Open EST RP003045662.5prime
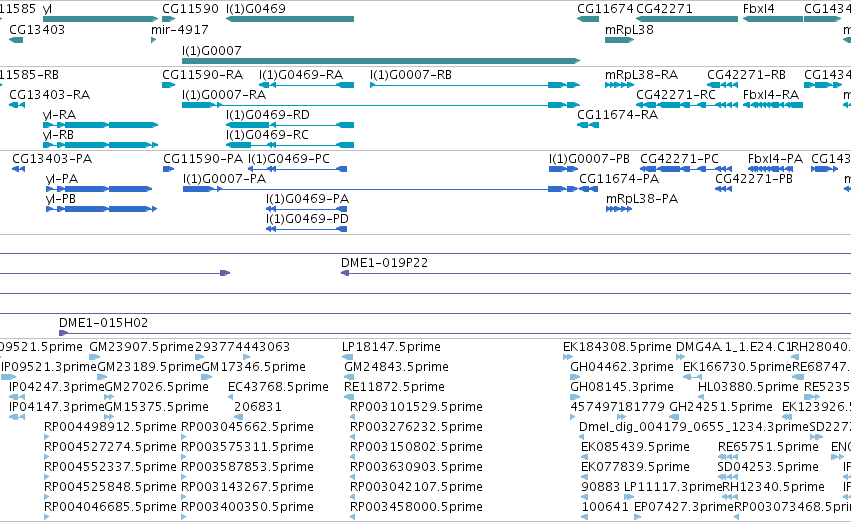The width and height of the screenshot is (851, 522). point(247,427)
